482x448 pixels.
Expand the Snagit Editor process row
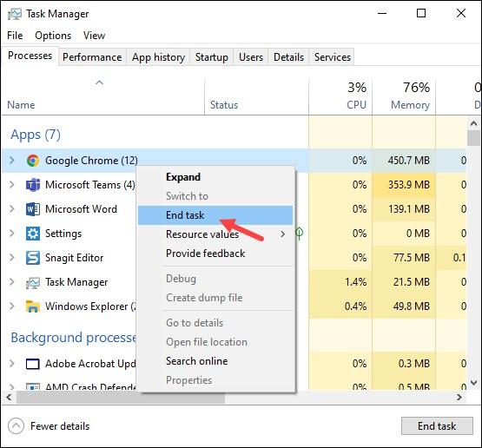(x=12, y=258)
